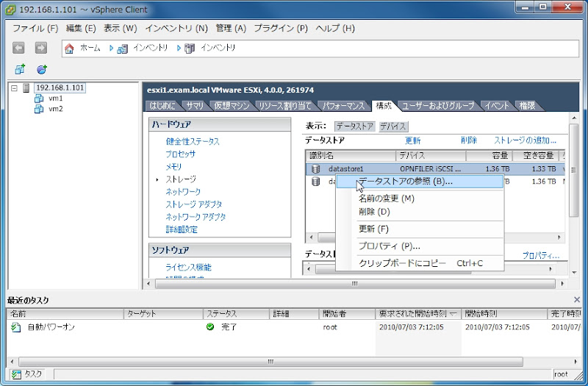Image resolution: width=588 pixels, height=386 pixels.
Task: Click the 容量 column header
Action: click(489, 155)
